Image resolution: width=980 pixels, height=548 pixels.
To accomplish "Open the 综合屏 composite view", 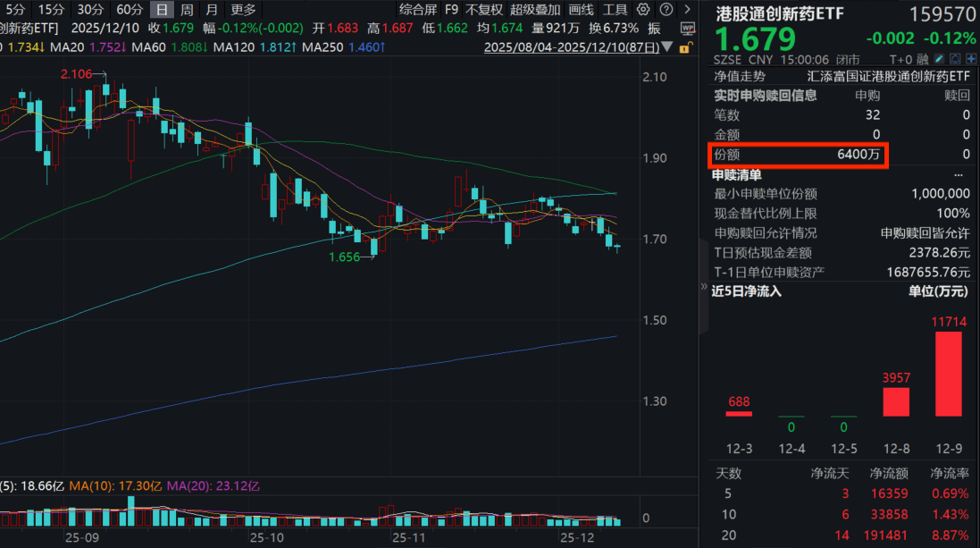I will pos(417,10).
